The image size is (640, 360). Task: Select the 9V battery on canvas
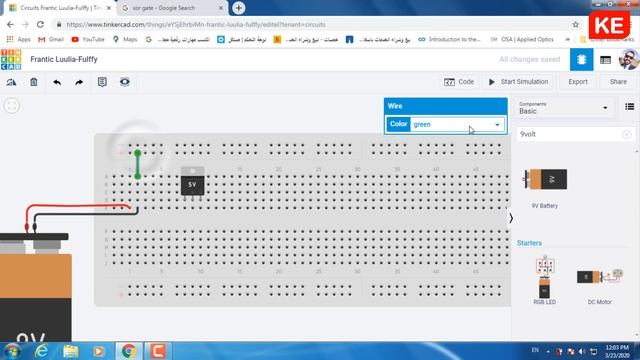pyautogui.click(x=36, y=287)
